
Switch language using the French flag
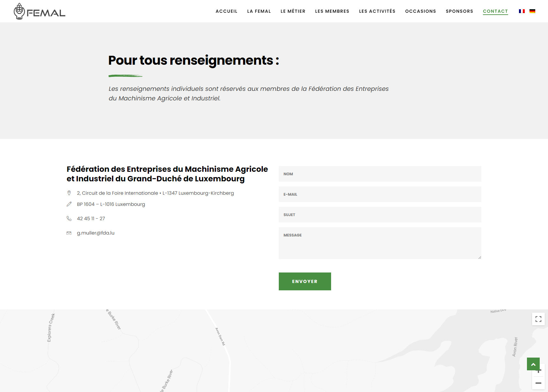(x=522, y=11)
